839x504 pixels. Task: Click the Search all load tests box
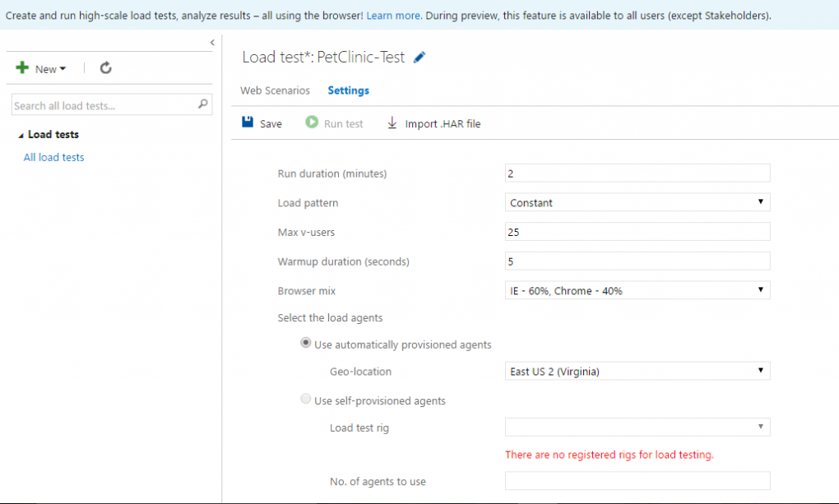[112, 105]
